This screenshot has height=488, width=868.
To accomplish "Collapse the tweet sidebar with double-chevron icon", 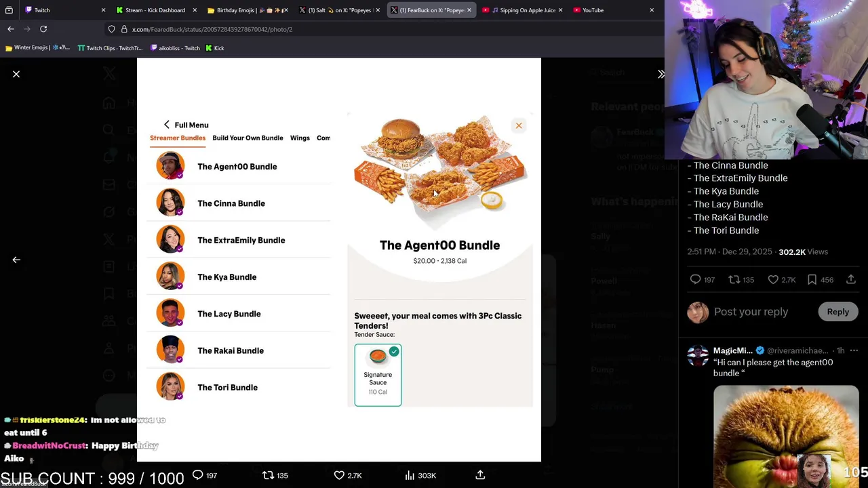I will [x=660, y=74].
